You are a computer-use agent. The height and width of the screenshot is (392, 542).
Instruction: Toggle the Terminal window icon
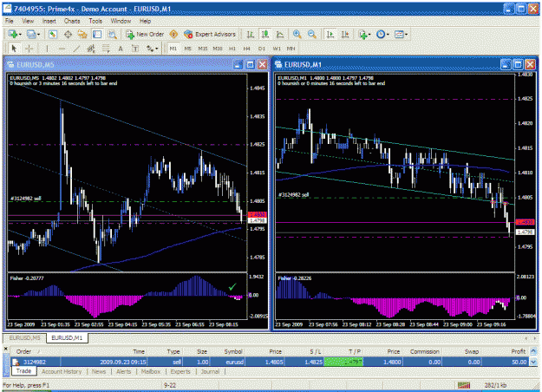point(97,34)
